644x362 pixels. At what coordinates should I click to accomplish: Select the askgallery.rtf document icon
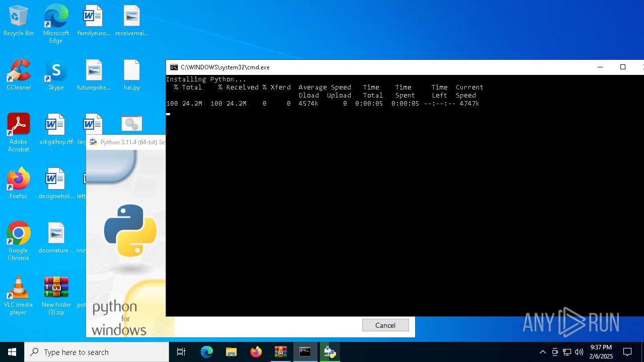click(x=56, y=130)
